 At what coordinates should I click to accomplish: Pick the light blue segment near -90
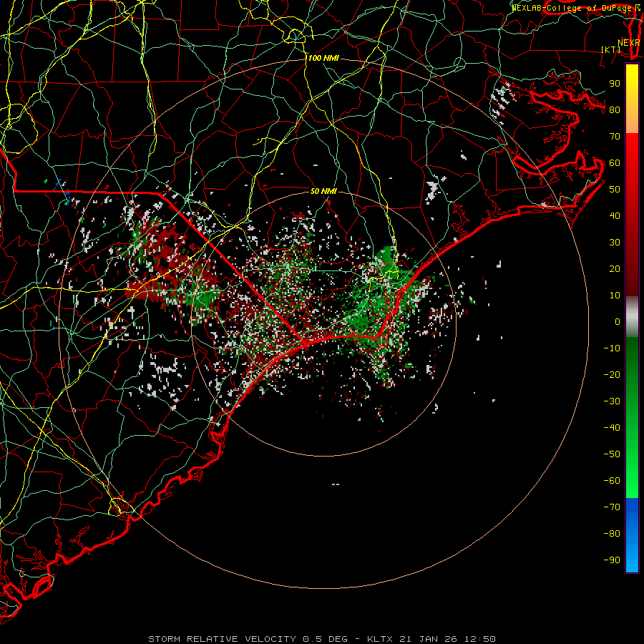point(632,560)
